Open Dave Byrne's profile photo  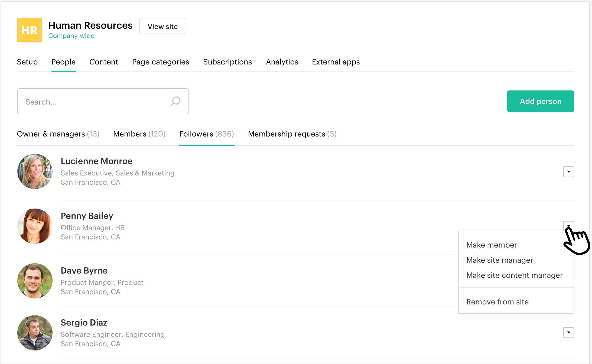(x=35, y=281)
